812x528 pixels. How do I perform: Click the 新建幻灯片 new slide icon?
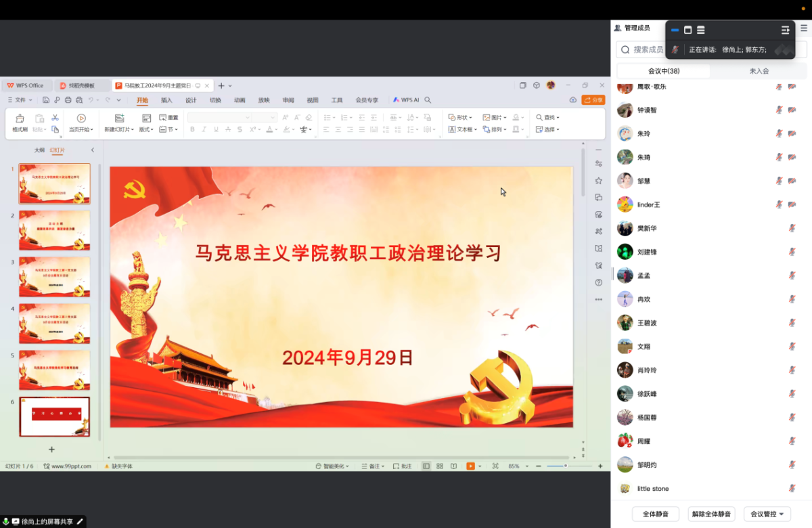coord(119,118)
